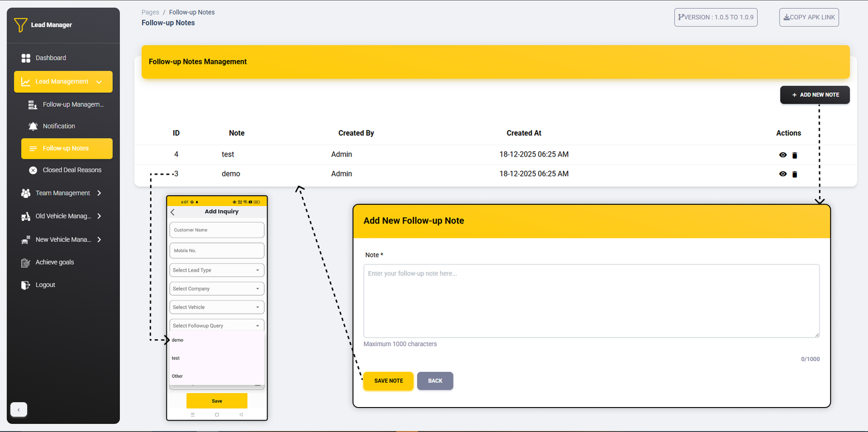Expand the Team Management submenu
868x432 pixels.
(99, 193)
